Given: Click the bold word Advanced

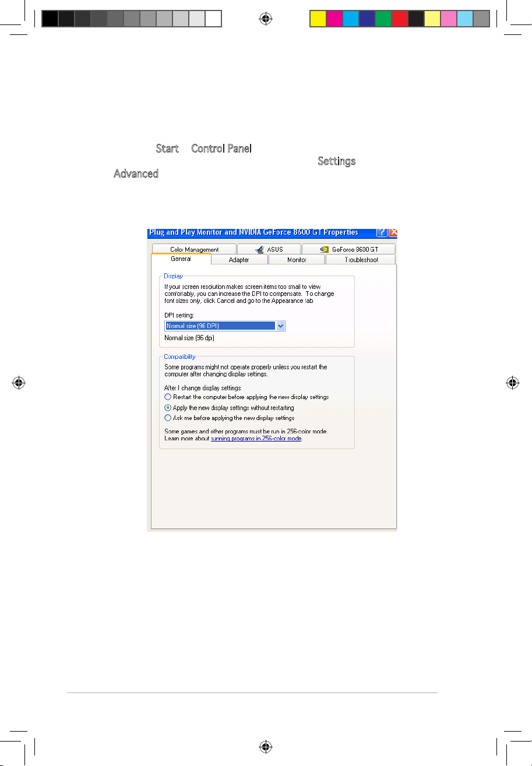Looking at the screenshot, I should [x=136, y=174].
